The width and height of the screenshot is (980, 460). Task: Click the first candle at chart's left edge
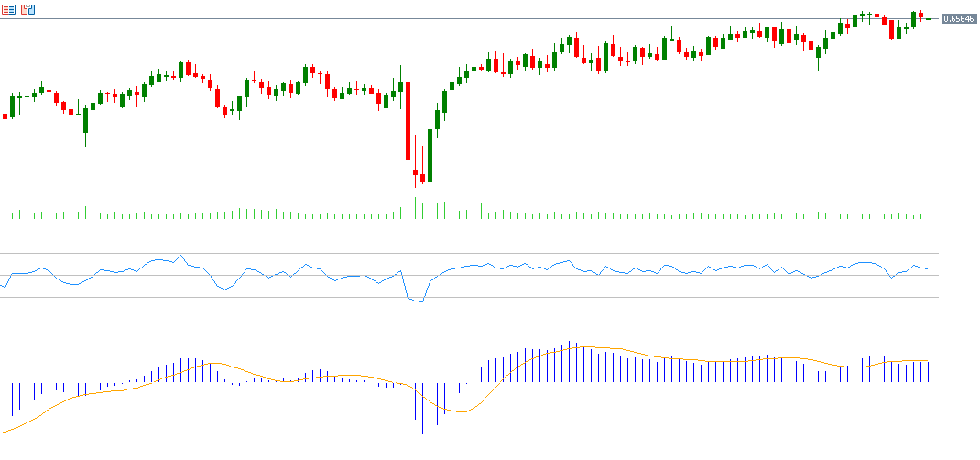point(5,116)
